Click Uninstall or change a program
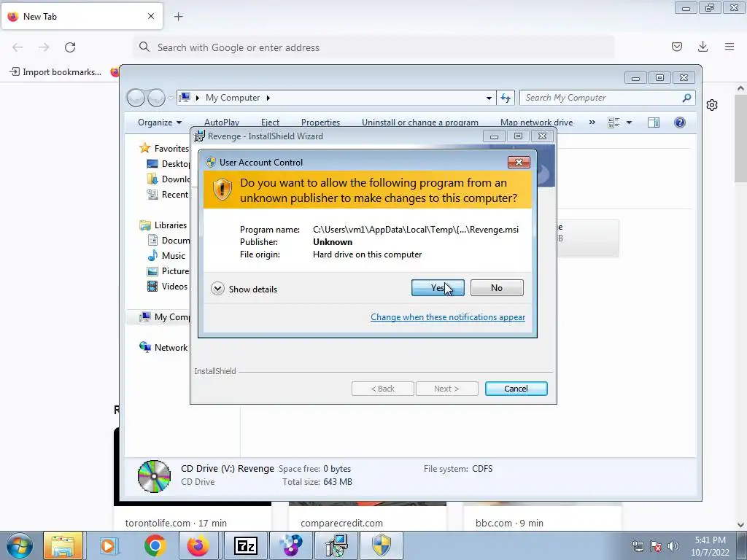 [419, 122]
